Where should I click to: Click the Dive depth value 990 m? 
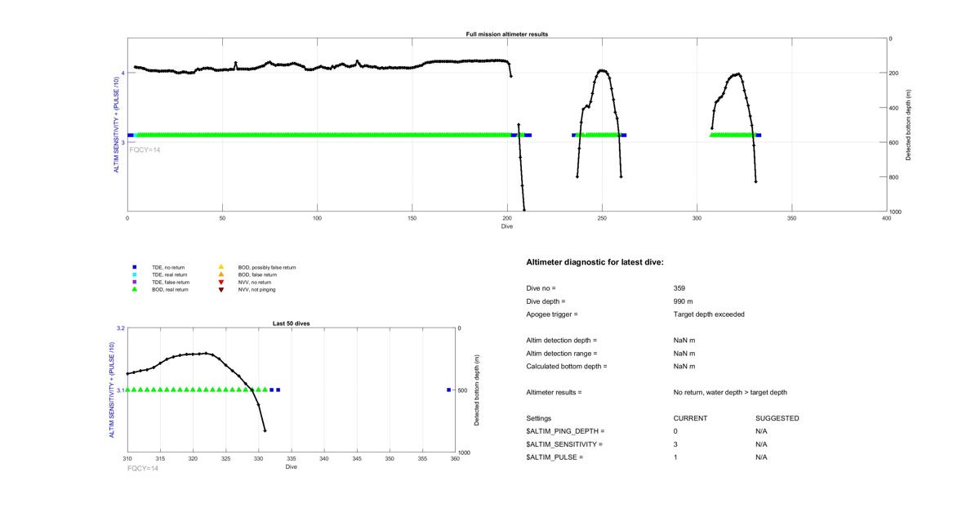point(684,301)
